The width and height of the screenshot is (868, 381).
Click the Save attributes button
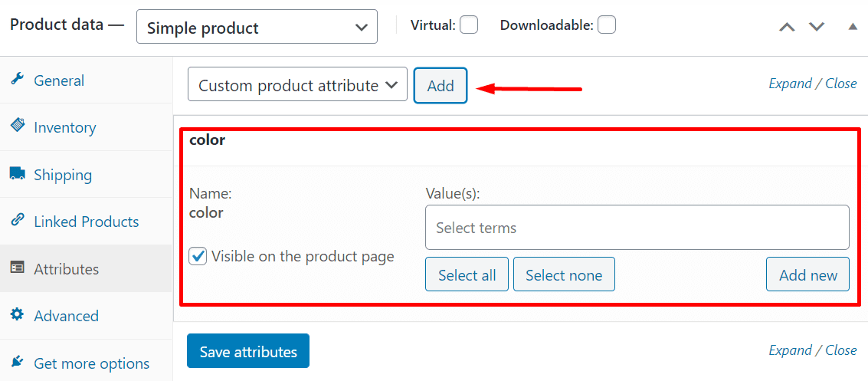coord(248,351)
